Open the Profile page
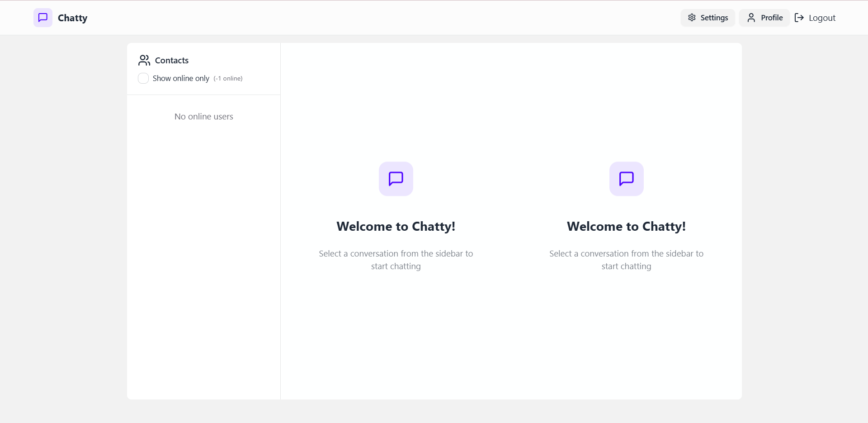 point(771,18)
